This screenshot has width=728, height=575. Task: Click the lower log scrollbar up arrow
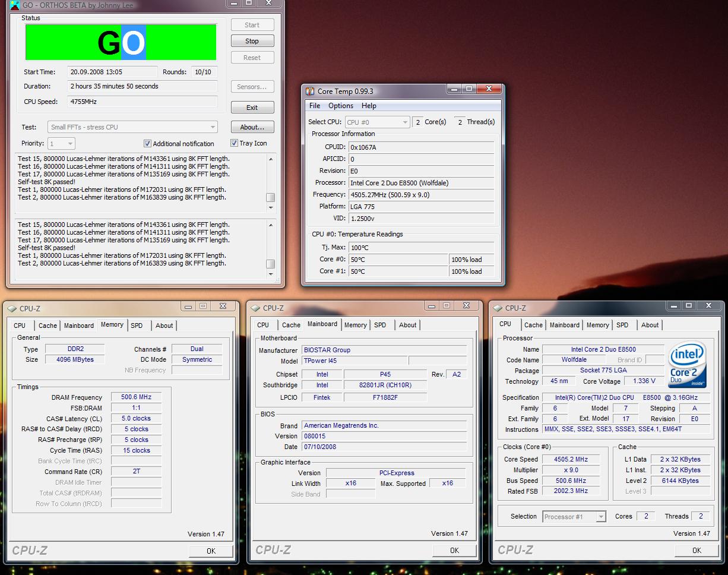(271, 225)
